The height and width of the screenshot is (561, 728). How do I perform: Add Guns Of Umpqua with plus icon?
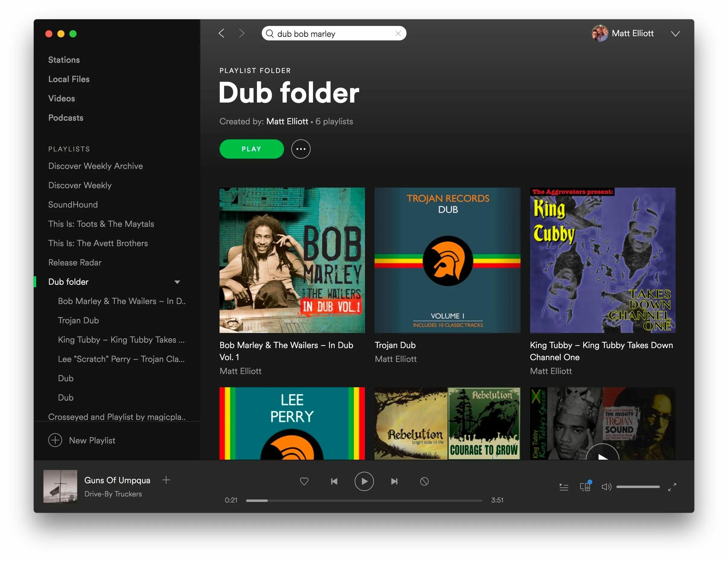pos(166,480)
